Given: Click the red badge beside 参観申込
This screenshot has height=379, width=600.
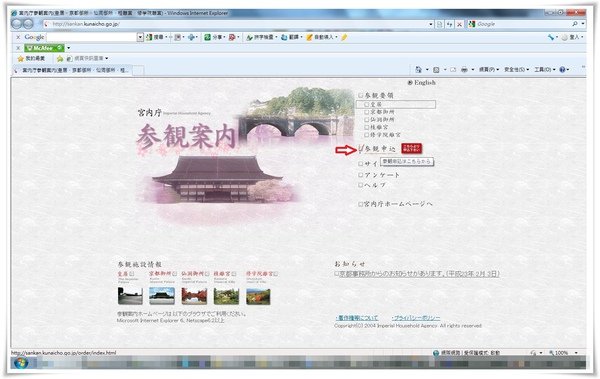Looking at the screenshot, I should click(x=412, y=149).
